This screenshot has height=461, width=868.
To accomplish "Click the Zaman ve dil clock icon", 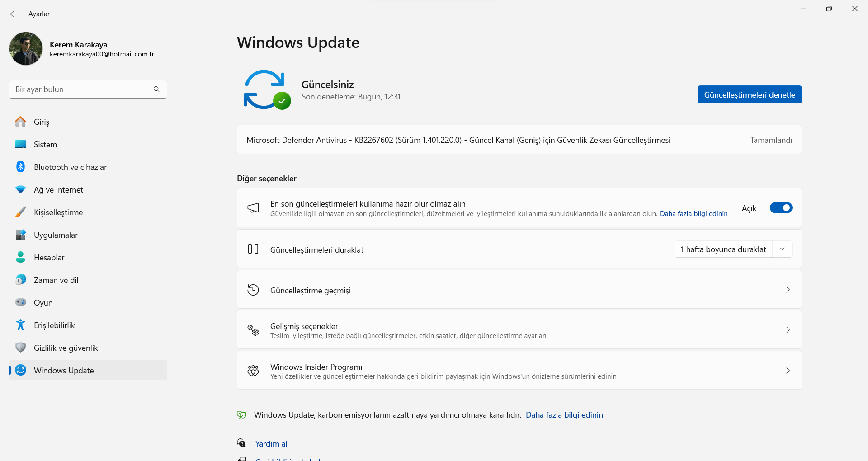I will pyautogui.click(x=20, y=280).
